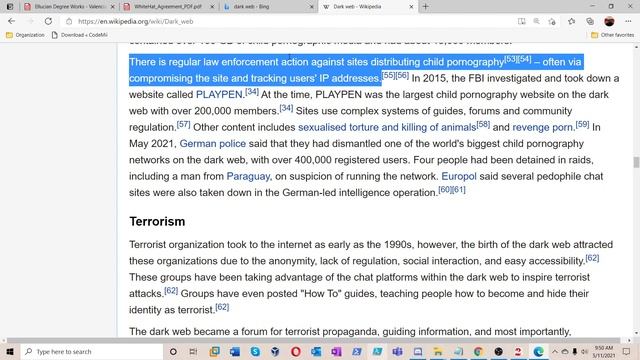Open OneNote from the taskbar

(336, 351)
